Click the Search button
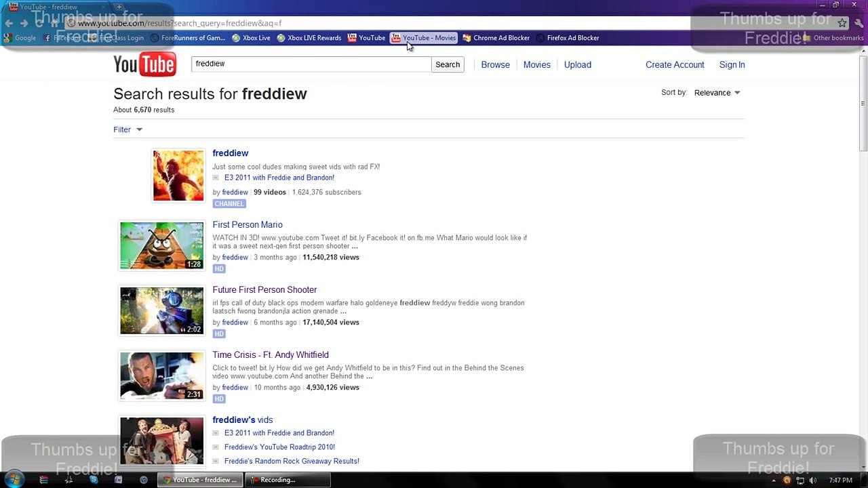The image size is (868, 488). 448,64
